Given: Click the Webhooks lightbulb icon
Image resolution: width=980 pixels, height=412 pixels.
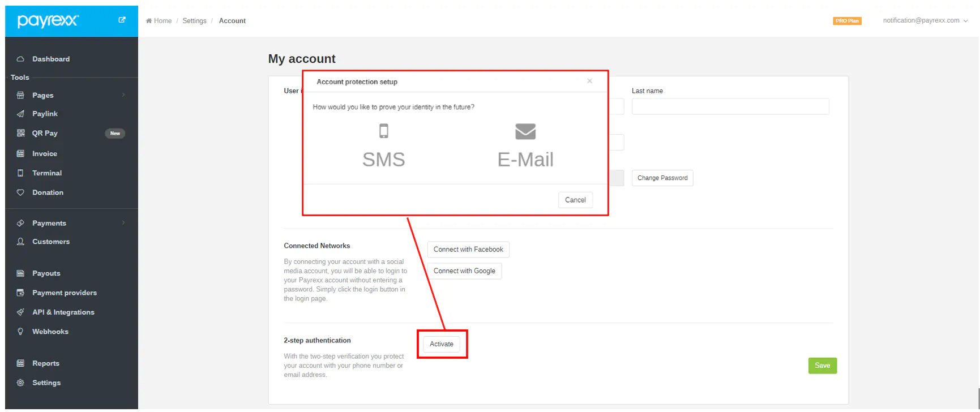Looking at the screenshot, I should pyautogui.click(x=20, y=332).
